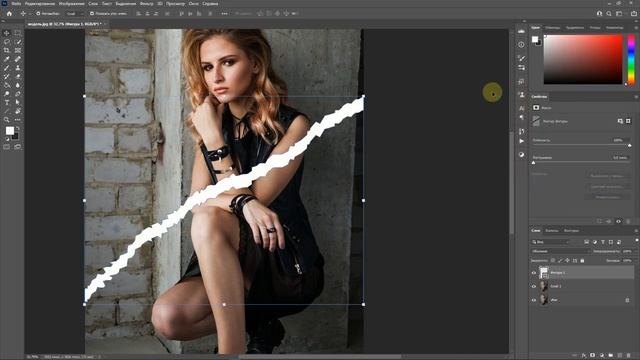This screenshot has height=360, width=640.
Task: Click the feather slider handle
Action: (533, 163)
